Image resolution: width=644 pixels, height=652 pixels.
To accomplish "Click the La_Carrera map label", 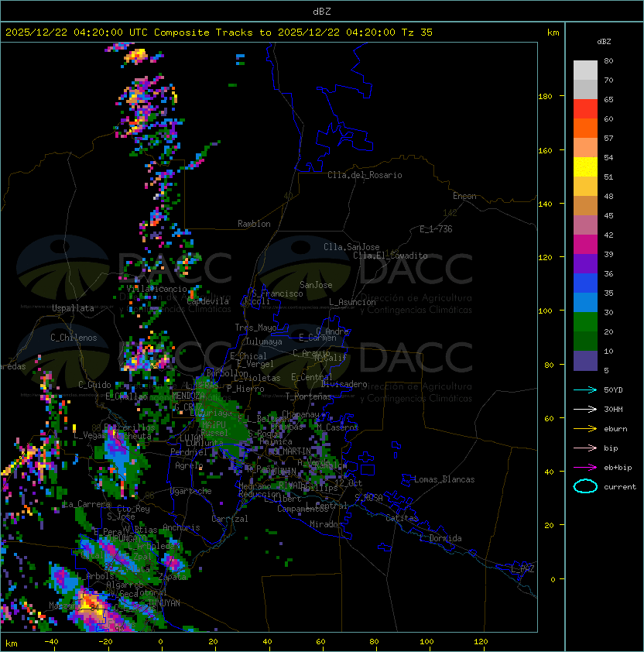I will [x=87, y=504].
